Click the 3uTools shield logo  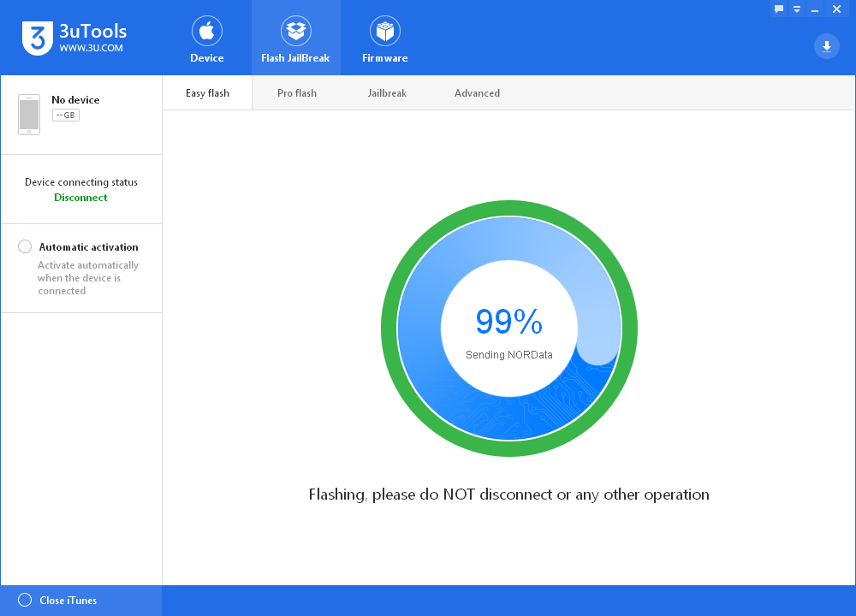click(x=37, y=38)
